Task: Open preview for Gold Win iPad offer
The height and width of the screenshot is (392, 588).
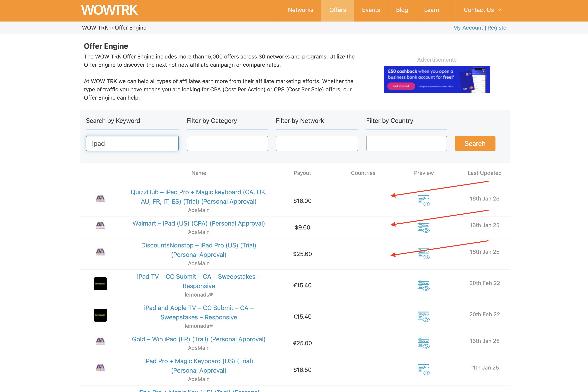Action: [423, 343]
